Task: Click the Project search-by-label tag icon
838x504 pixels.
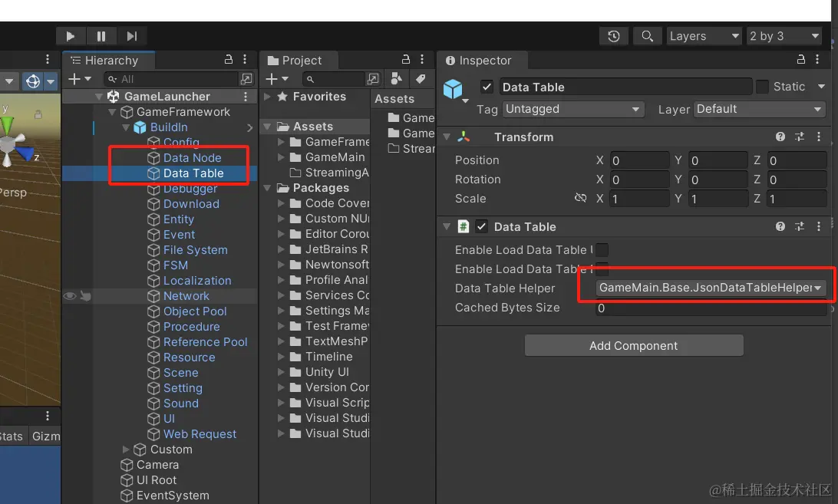Action: (x=421, y=79)
